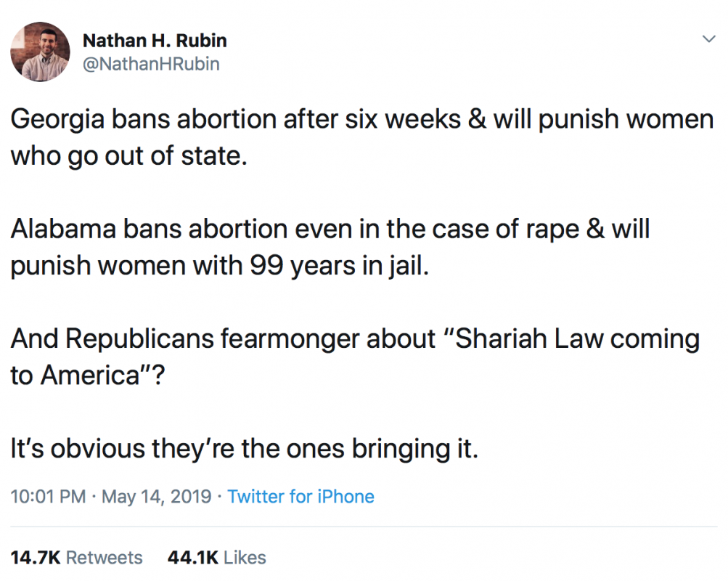
Task: Click the "Shariah Law coming" quoted phrase
Action: [x=571, y=338]
